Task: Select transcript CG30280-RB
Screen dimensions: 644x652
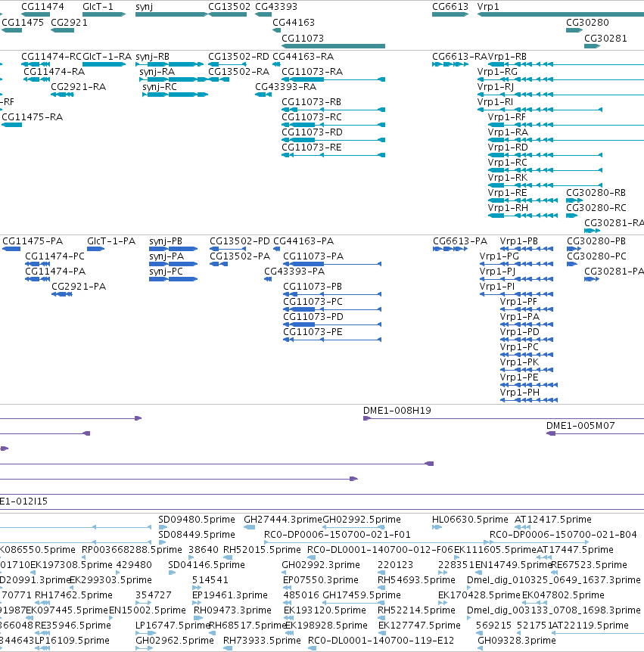Action: point(596,193)
